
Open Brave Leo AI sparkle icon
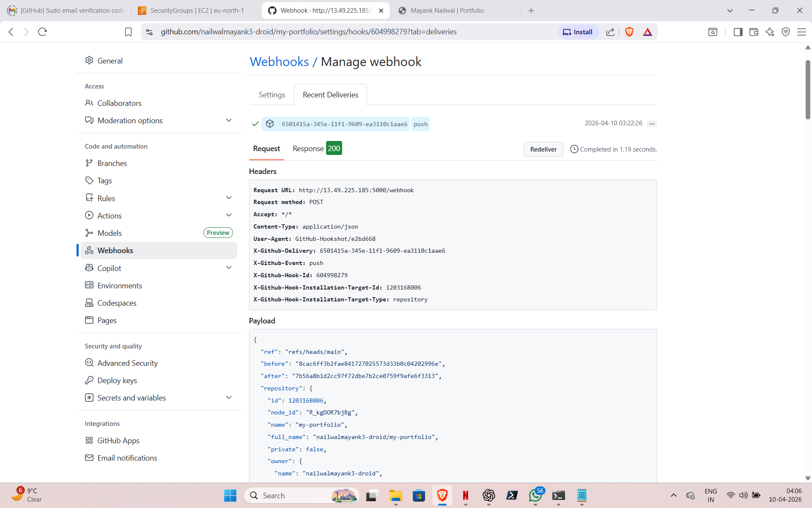769,32
